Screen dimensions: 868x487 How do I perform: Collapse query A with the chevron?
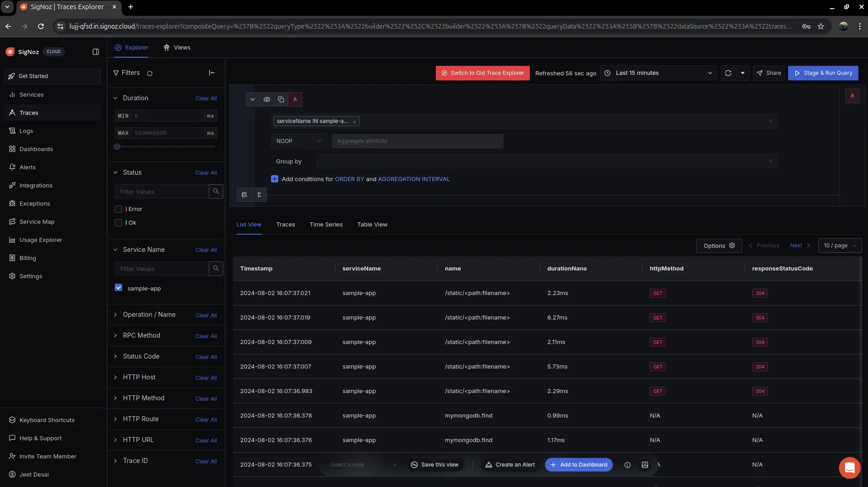(x=253, y=99)
